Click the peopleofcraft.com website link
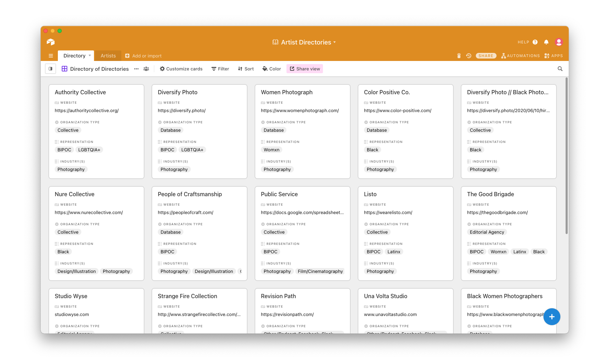The height and width of the screenshot is (364, 601). click(185, 213)
